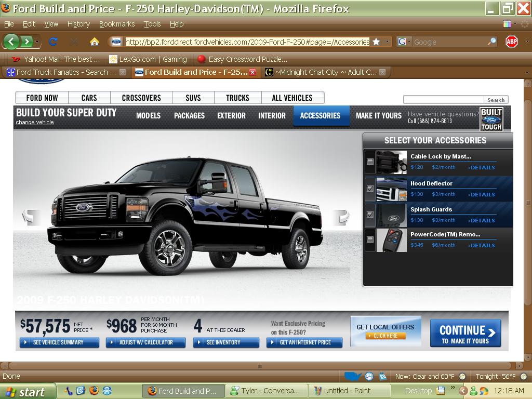Image resolution: width=532 pixels, height=399 pixels.
Task: Close the Ford Truck Fanatics tab
Action: (x=123, y=72)
